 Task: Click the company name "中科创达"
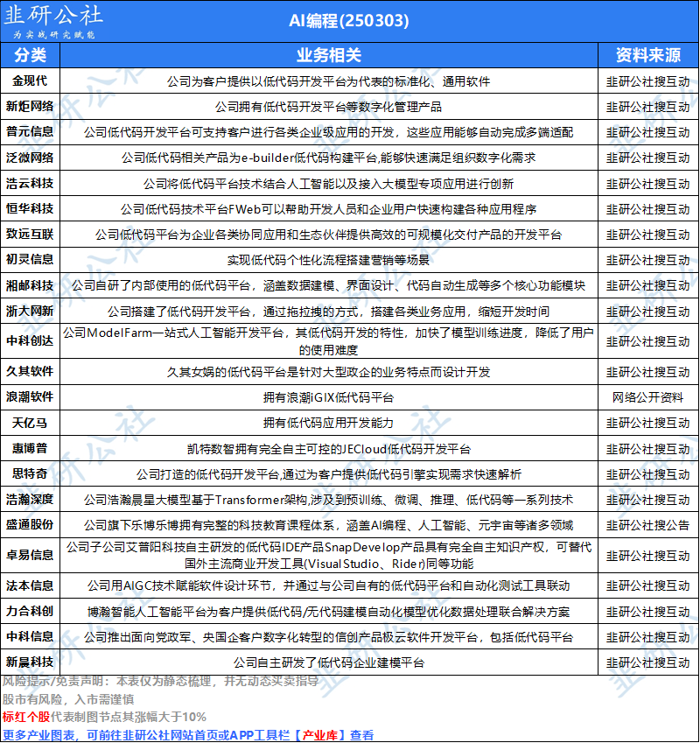[30, 341]
